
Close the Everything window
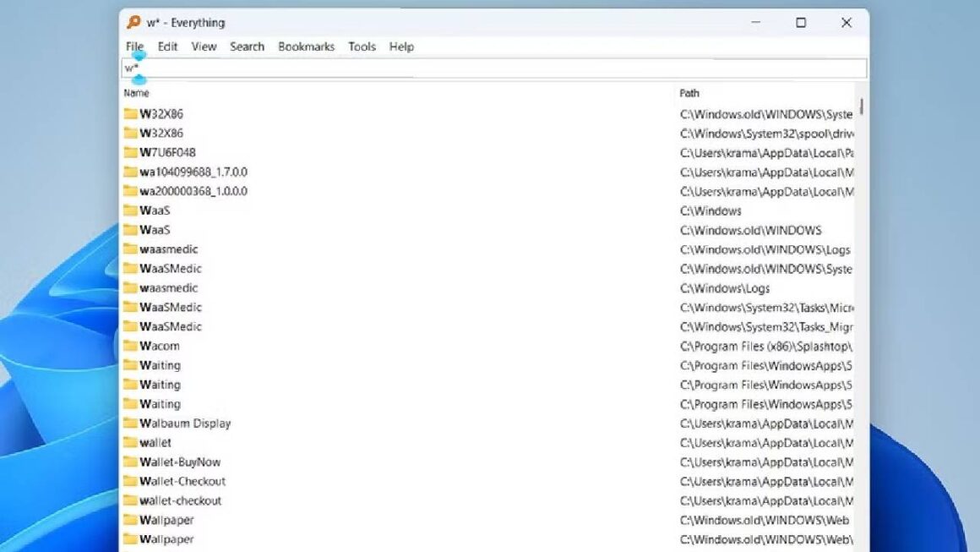[x=847, y=23]
